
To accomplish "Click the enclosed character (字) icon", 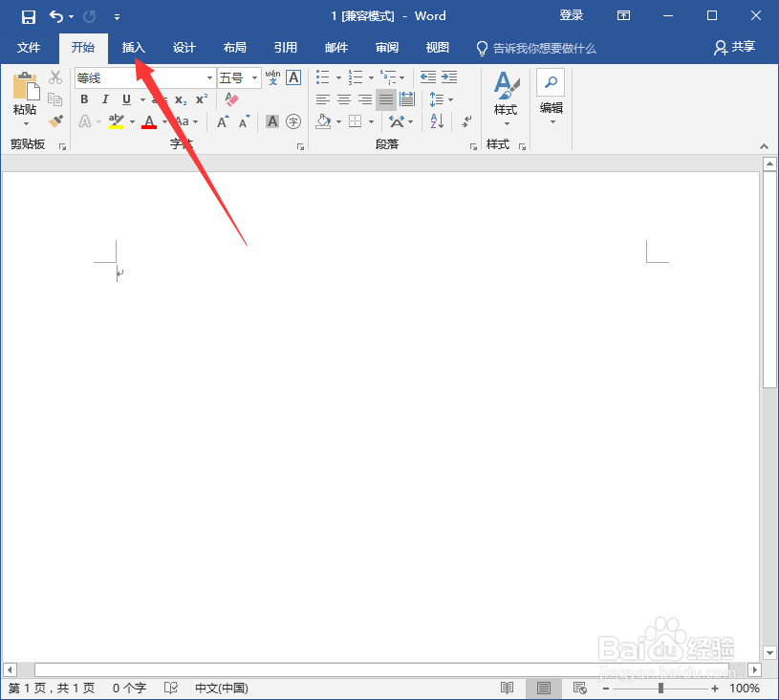I will click(293, 121).
